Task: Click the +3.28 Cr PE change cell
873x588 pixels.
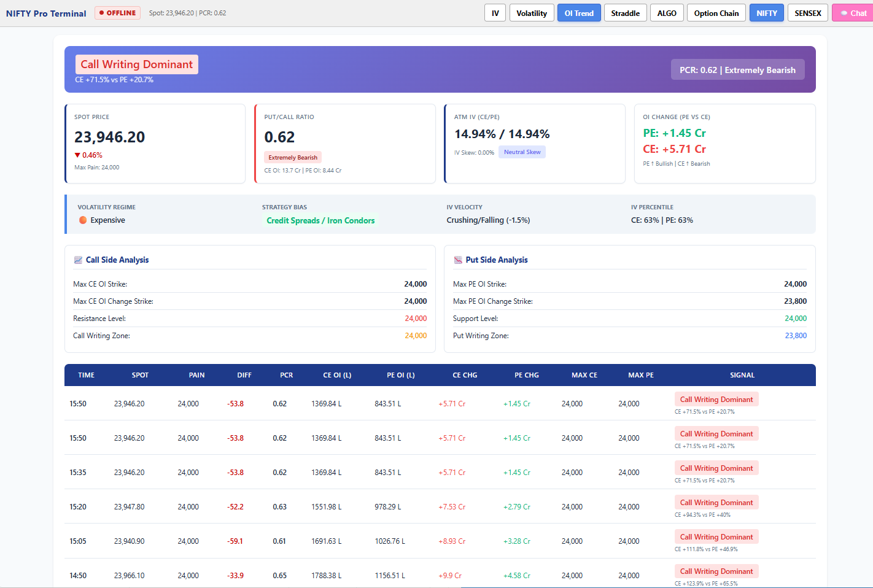Action: point(517,541)
